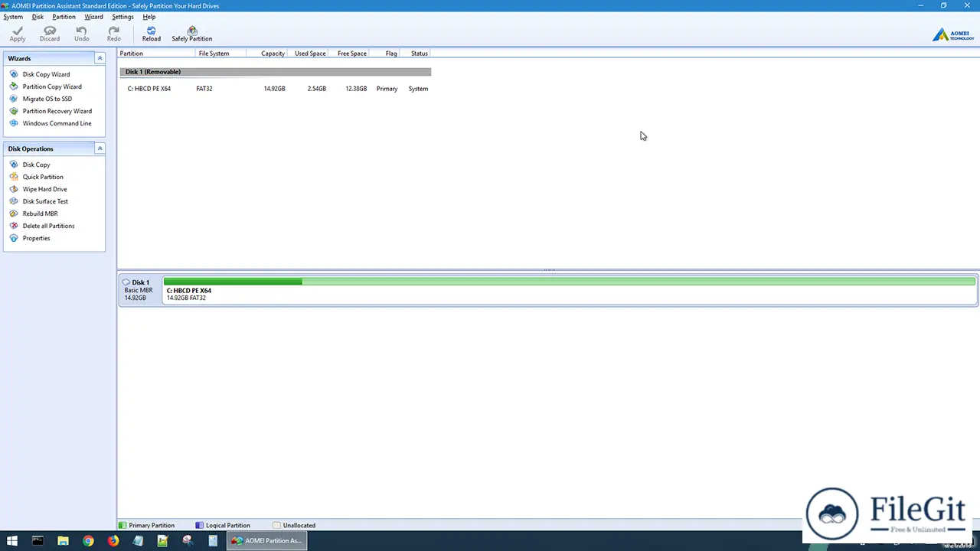Screen dimensions: 980x551
Task: Click the Primary Partition green legend swatch
Action: click(x=122, y=526)
